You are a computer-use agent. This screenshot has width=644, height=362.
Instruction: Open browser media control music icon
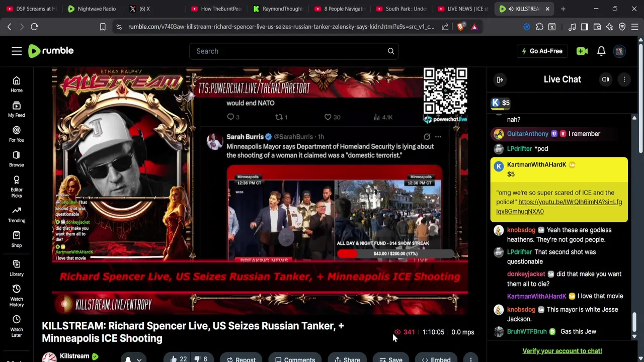(572, 27)
